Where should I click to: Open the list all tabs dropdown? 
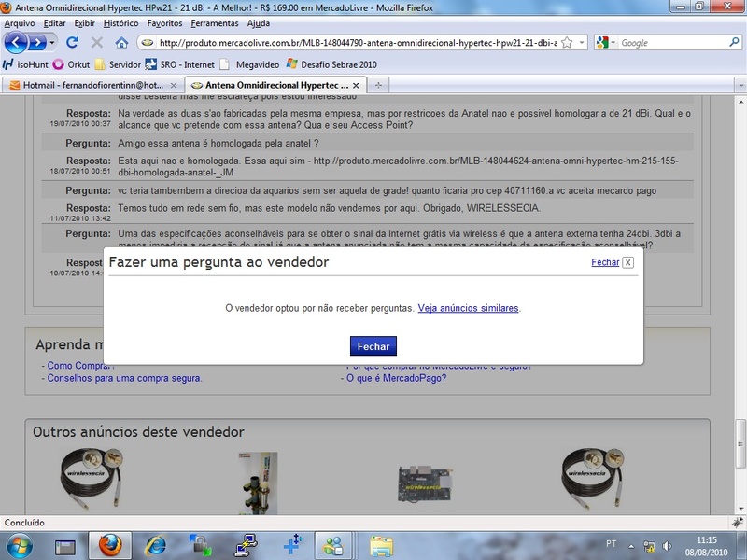[x=740, y=85]
